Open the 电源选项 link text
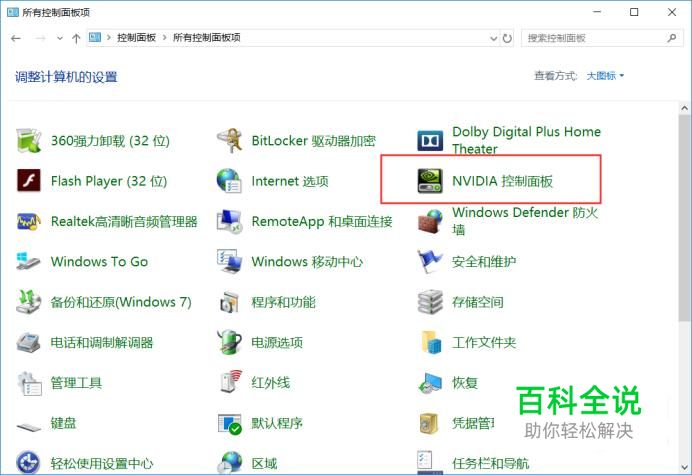 coord(277,343)
